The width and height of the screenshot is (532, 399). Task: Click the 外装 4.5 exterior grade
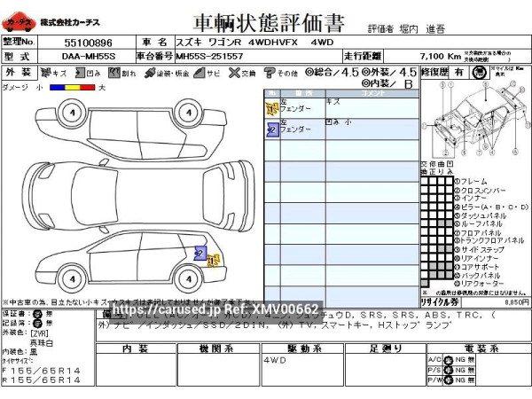(x=389, y=72)
